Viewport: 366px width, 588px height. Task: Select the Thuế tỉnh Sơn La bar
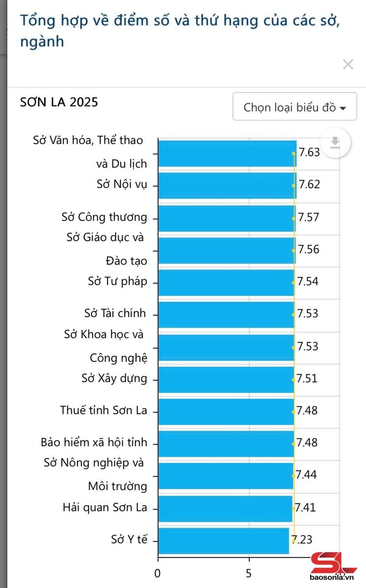point(226,412)
